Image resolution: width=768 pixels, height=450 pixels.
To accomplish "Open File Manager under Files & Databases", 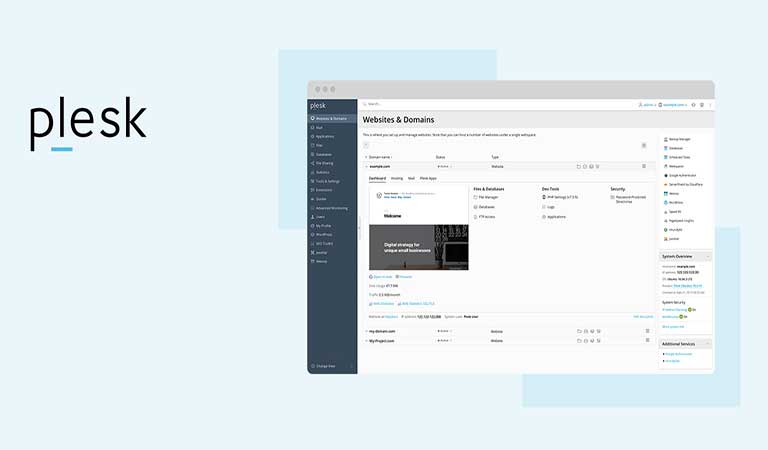I will (486, 197).
